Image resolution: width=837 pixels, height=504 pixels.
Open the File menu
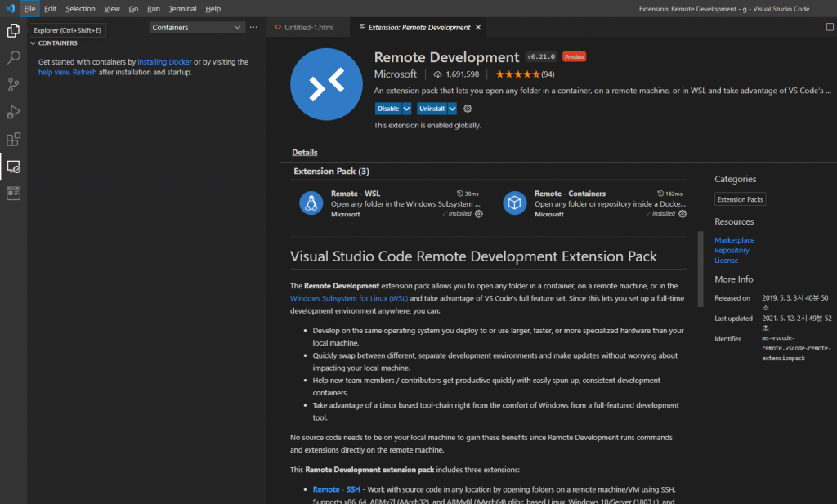(30, 8)
